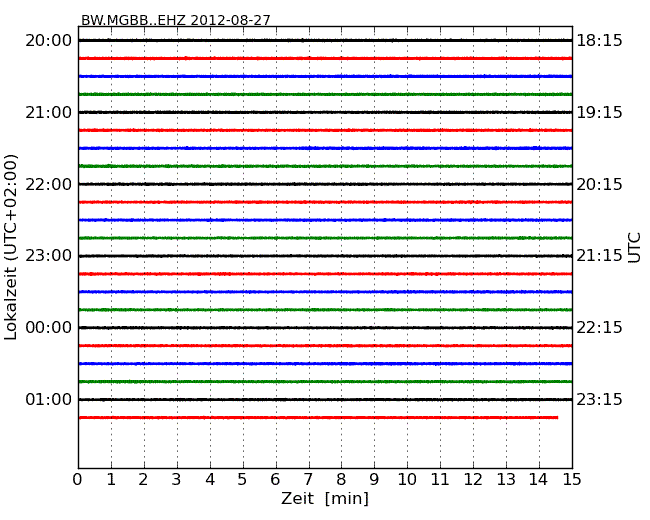Viewport: 650px width, 520px height.
Task: Click the red trace directly below the 20:00 trace
Action: tap(325, 58)
